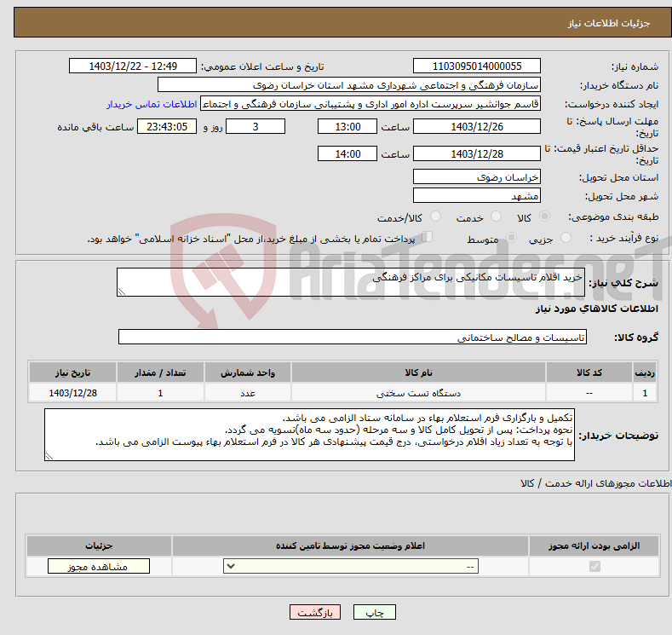Click the اعلام وضعیت مجوز توسط تامین کننده header
Image resolution: width=672 pixels, height=635 pixels.
click(x=350, y=546)
